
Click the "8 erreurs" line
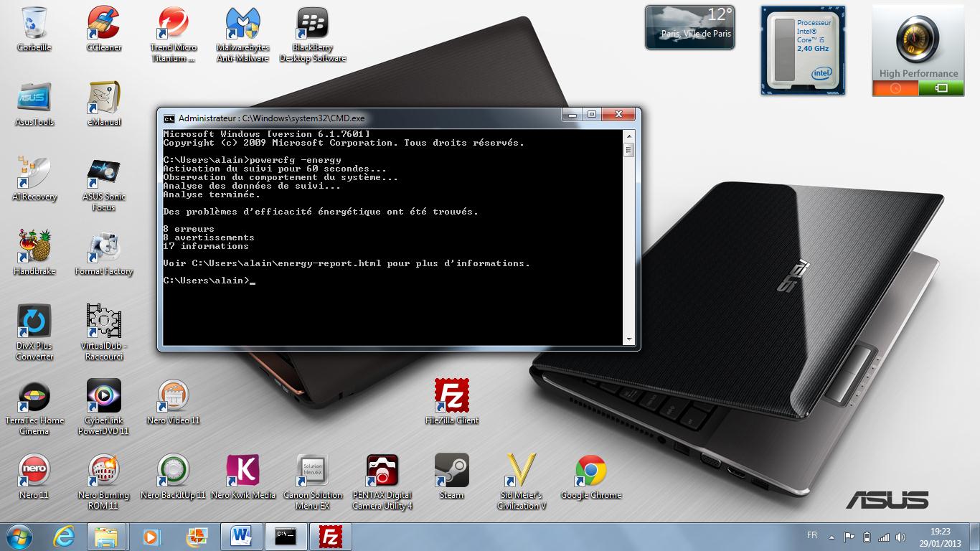189,229
